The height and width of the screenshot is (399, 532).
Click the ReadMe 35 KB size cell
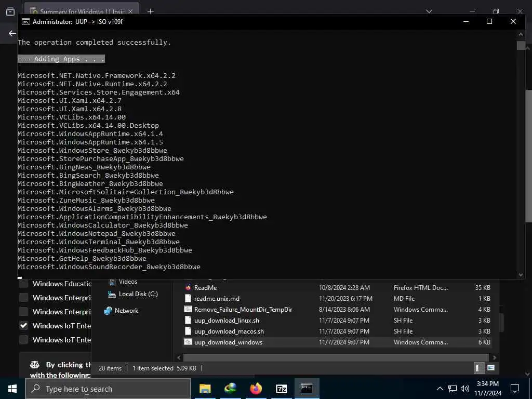coord(483,288)
